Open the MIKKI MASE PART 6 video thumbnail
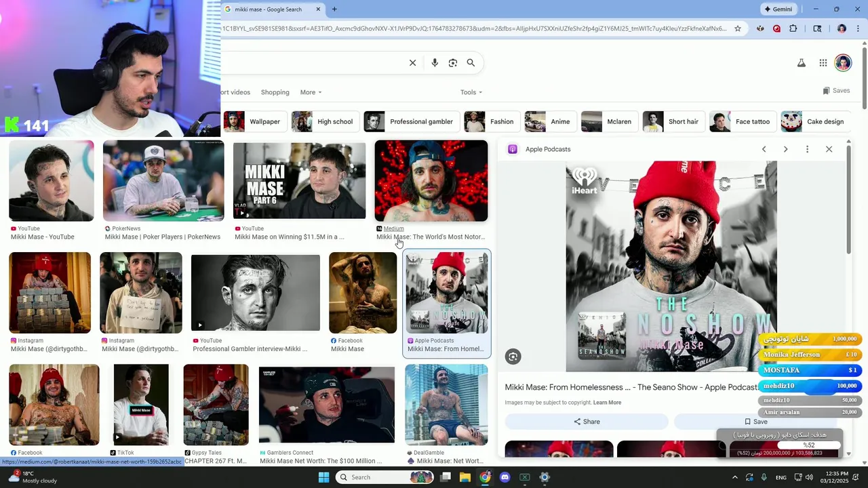Screen dimensions: 868x488 [x=299, y=181]
